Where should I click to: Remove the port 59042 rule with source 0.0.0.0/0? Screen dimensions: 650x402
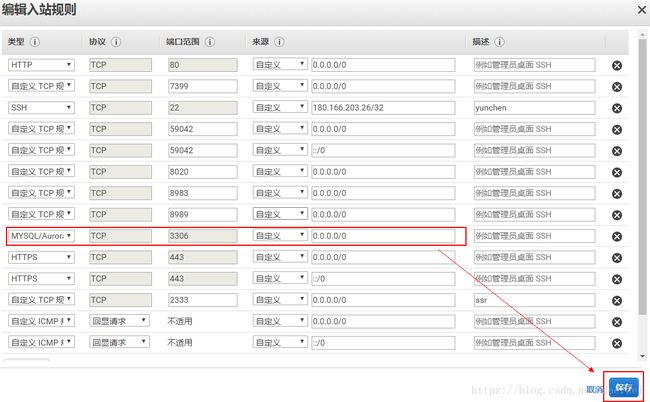click(617, 130)
